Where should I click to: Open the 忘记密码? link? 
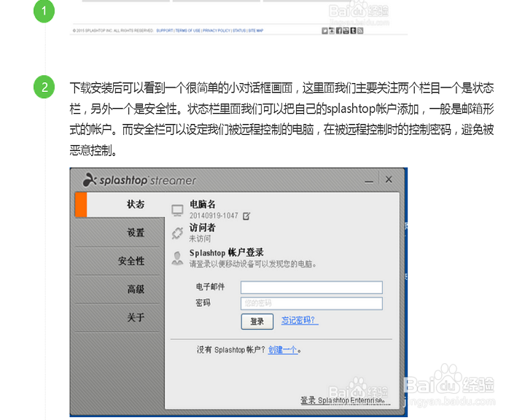[300, 321]
